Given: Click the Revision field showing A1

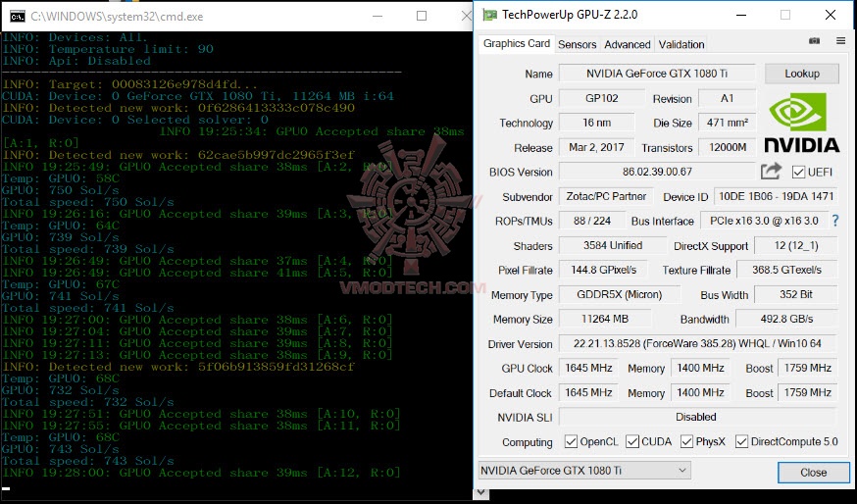Looking at the screenshot, I should (x=727, y=98).
